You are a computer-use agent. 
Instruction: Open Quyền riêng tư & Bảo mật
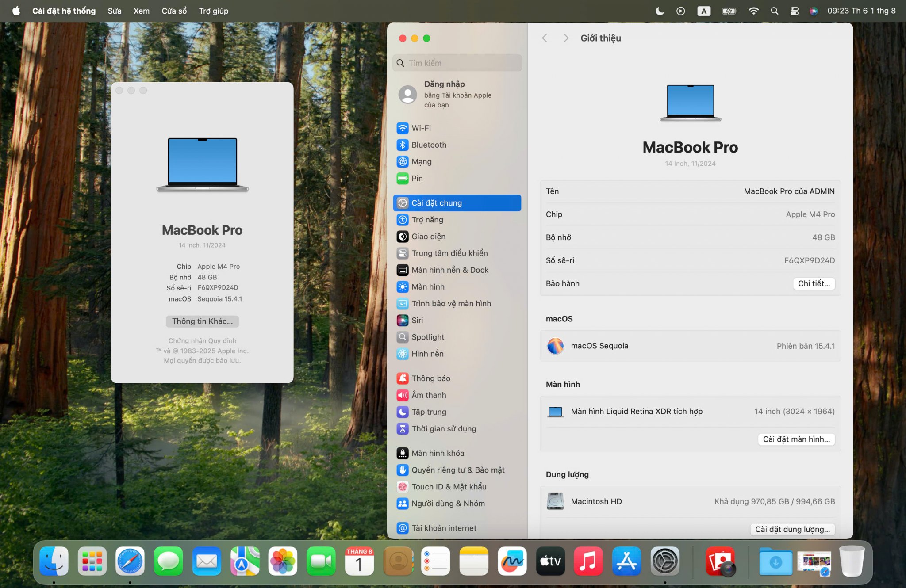click(x=457, y=470)
